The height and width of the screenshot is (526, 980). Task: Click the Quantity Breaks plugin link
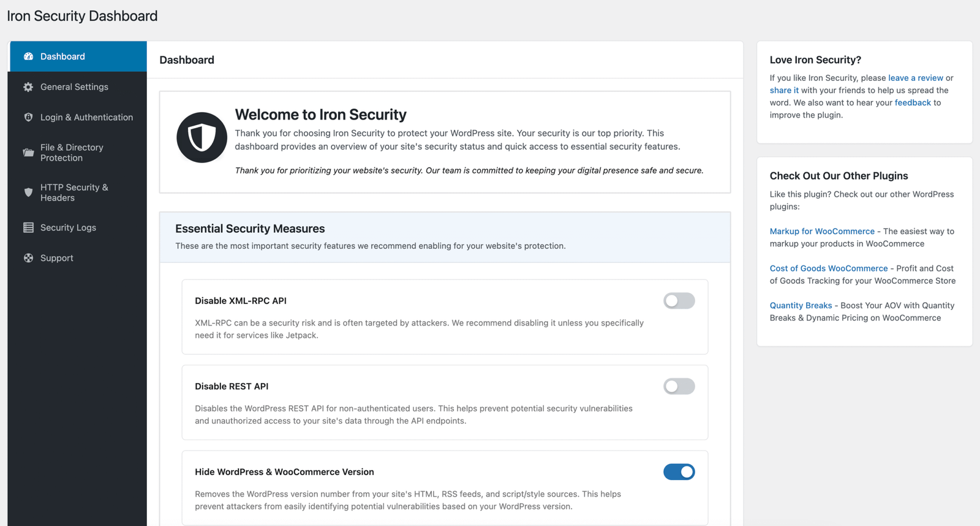[801, 305]
